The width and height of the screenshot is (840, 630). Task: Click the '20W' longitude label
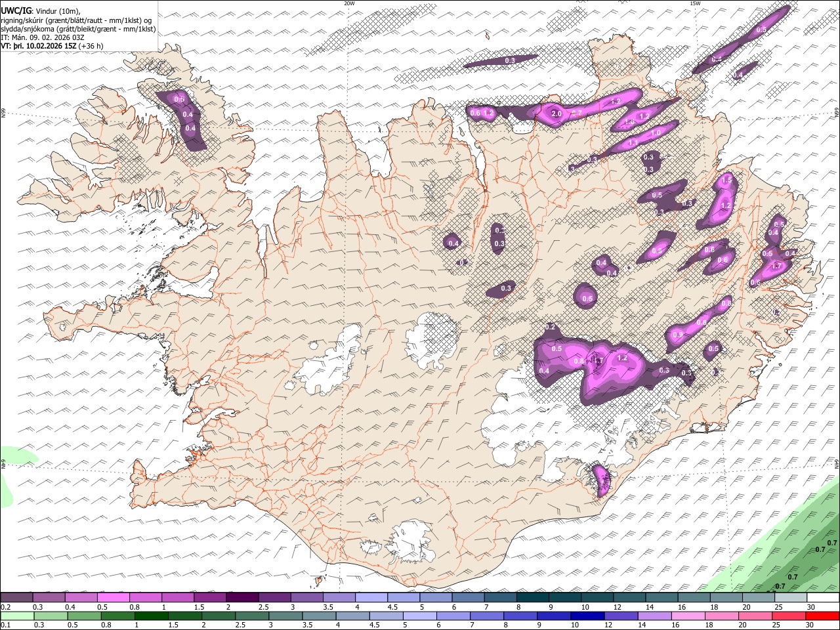[x=349, y=3]
